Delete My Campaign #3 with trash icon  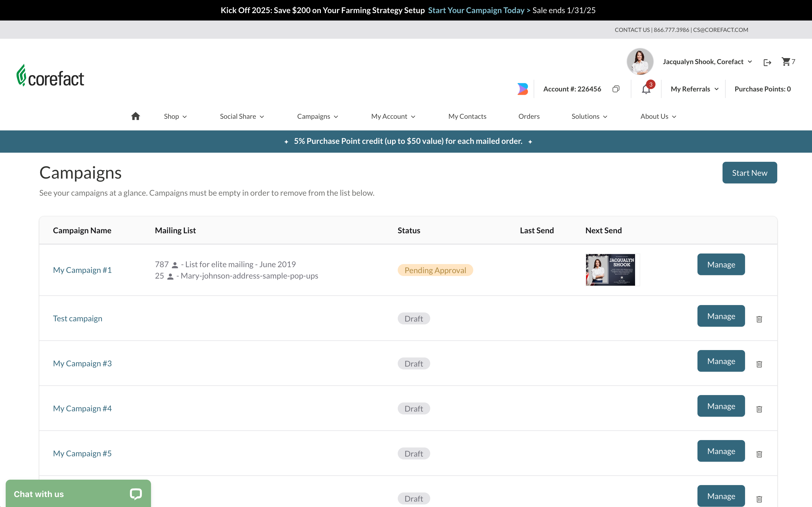pos(759,364)
